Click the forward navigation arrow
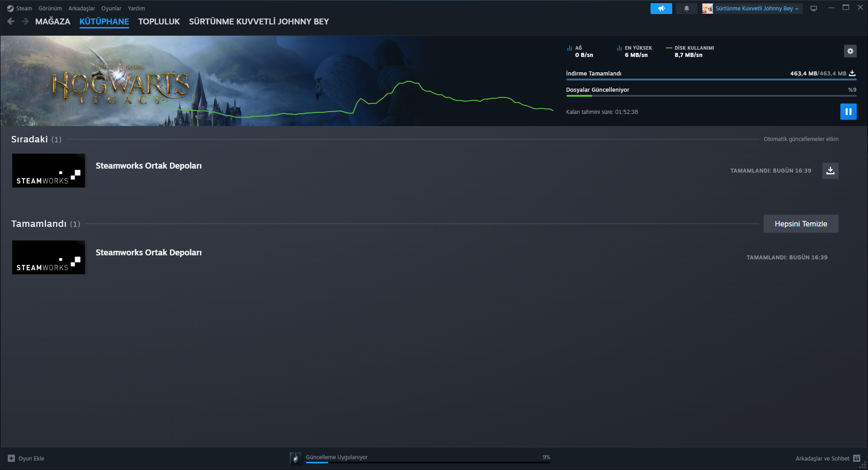The image size is (868, 470). 25,21
